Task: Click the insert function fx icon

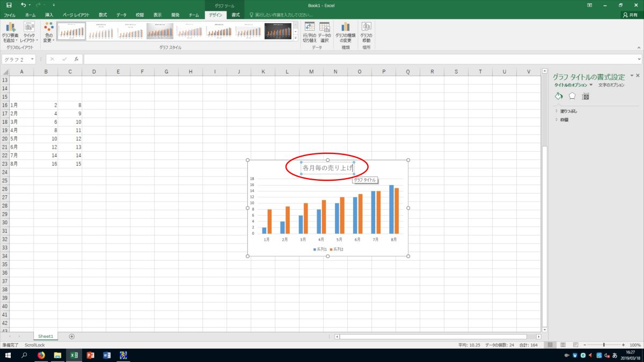Action: tap(77, 59)
